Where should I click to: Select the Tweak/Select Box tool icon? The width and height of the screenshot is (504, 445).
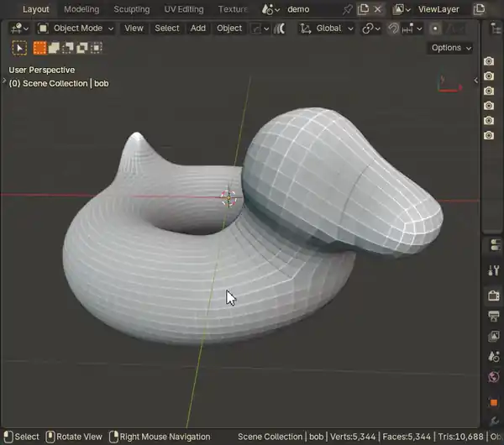click(x=19, y=48)
